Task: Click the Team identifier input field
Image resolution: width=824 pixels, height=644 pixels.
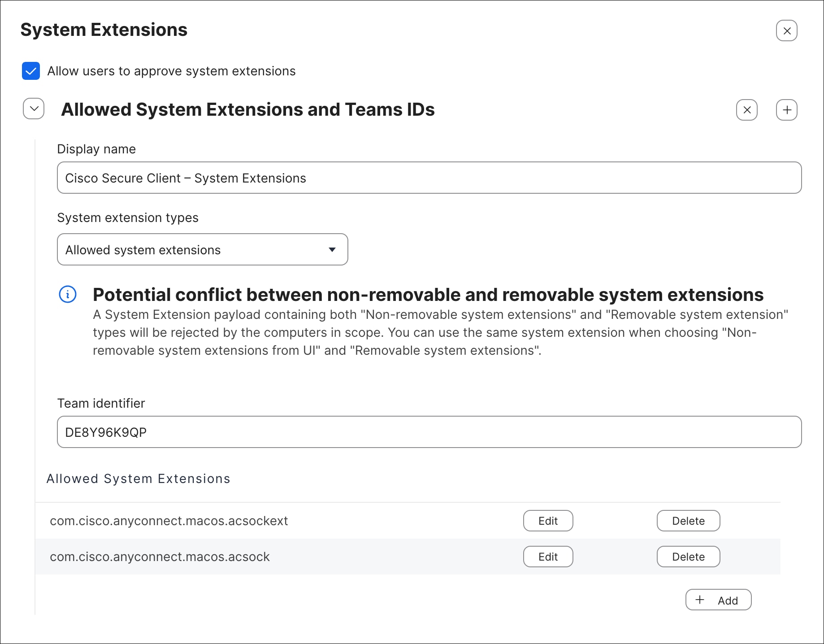Action: coord(429,432)
